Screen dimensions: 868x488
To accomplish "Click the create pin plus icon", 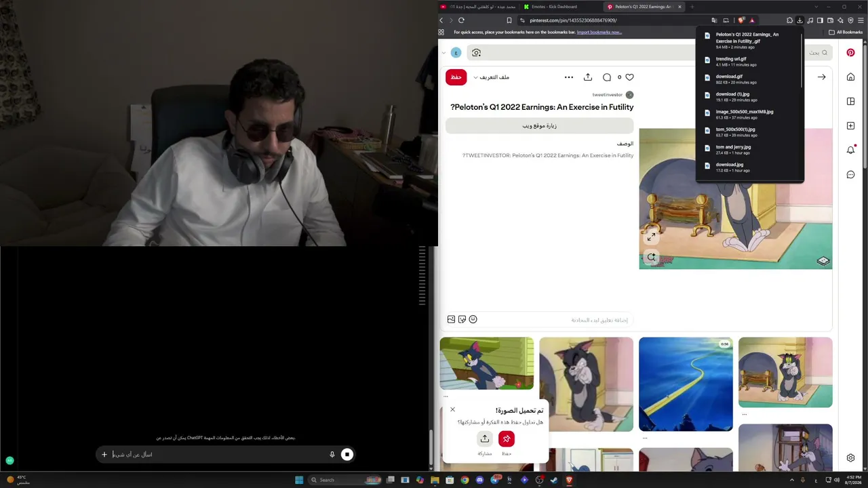I will pos(850,126).
